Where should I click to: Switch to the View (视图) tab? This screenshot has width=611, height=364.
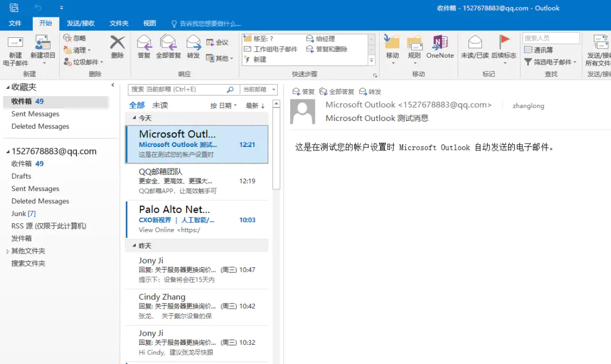(x=149, y=23)
